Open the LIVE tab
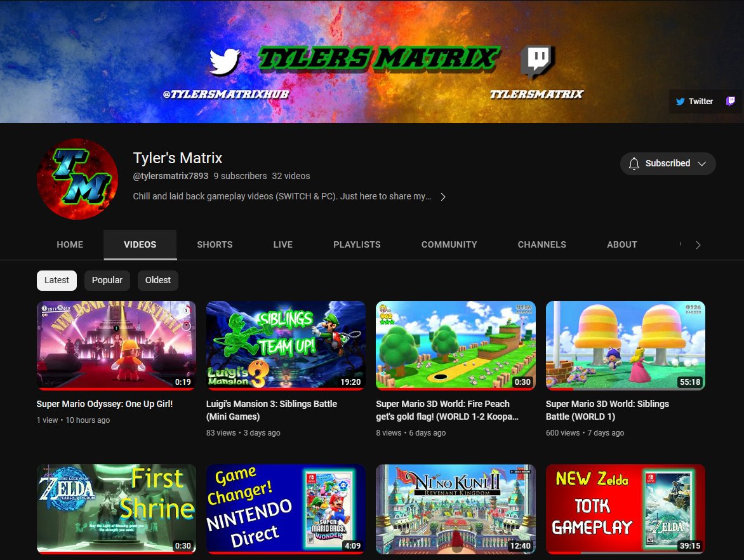This screenshot has height=560, width=744. coord(282,244)
